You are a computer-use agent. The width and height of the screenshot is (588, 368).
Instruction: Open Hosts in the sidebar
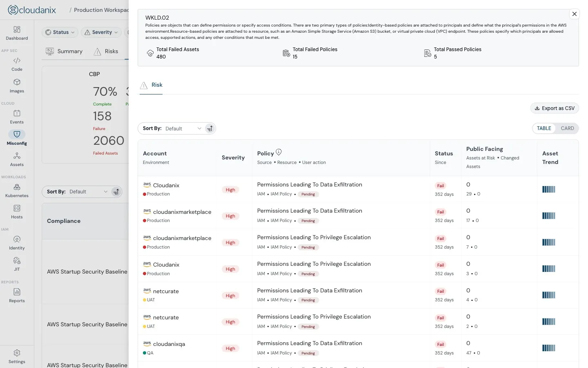(x=17, y=212)
